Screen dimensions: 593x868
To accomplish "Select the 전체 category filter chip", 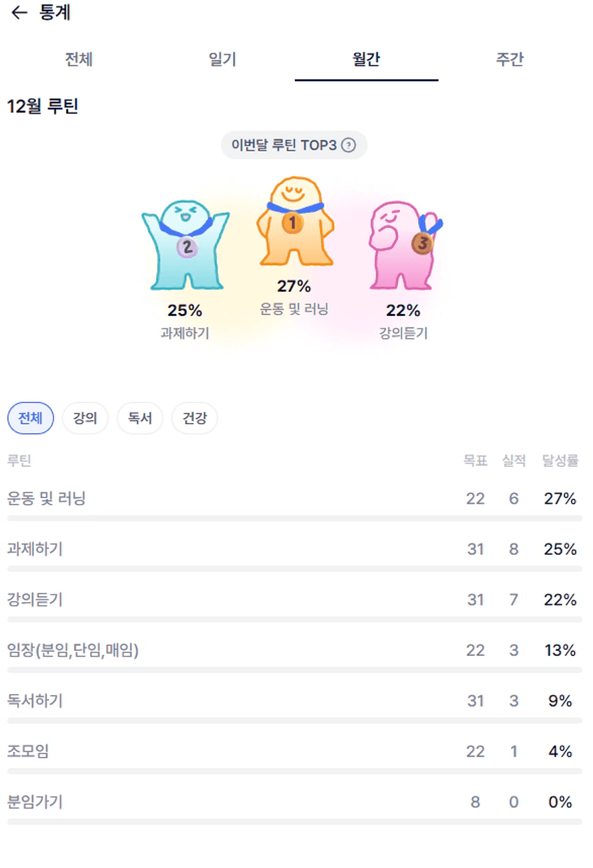I will (30, 418).
